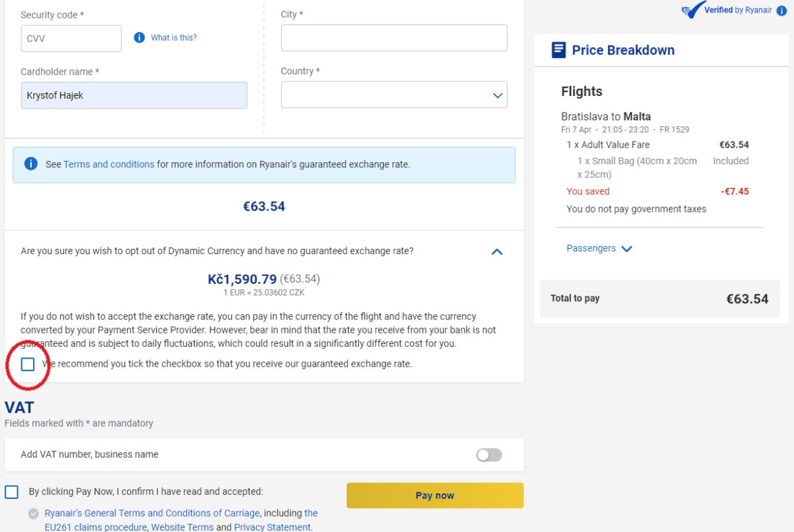
Task: Tick the guaranteed exchange rate checkbox
Action: coord(28,364)
